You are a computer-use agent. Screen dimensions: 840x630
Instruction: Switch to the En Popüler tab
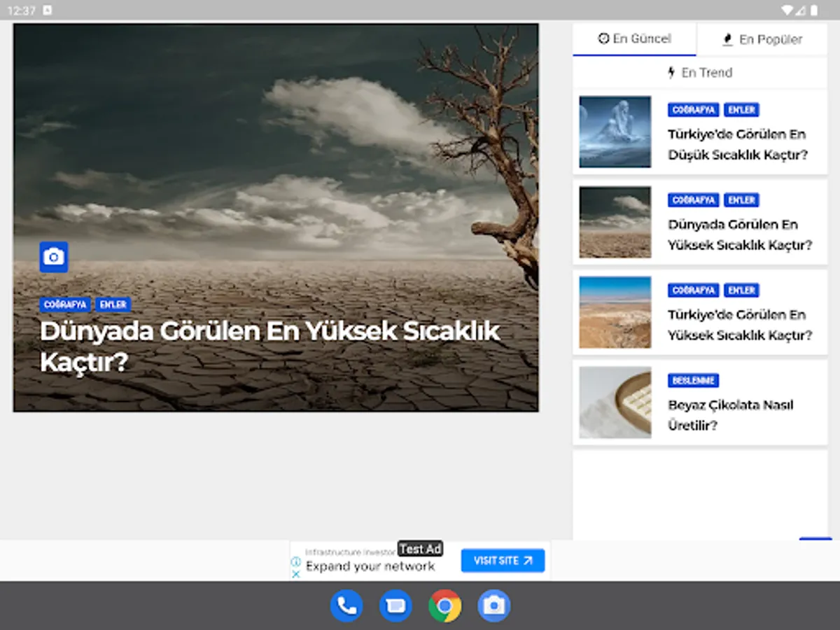pos(762,39)
